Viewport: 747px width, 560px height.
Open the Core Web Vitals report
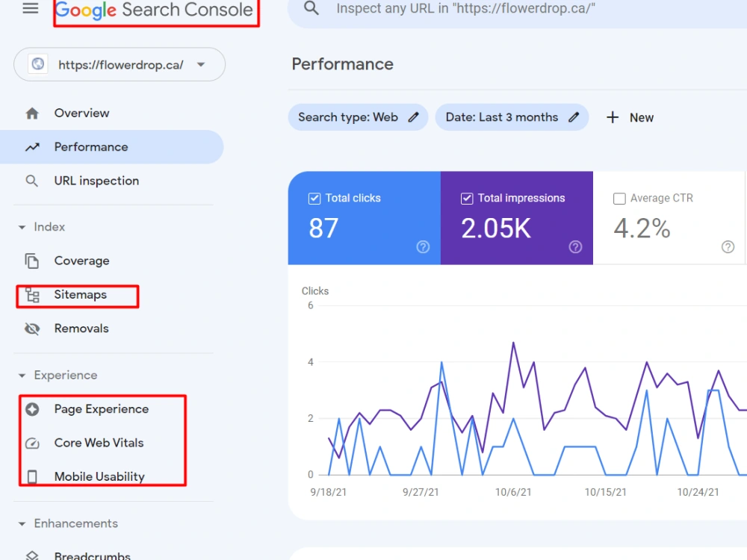point(99,443)
